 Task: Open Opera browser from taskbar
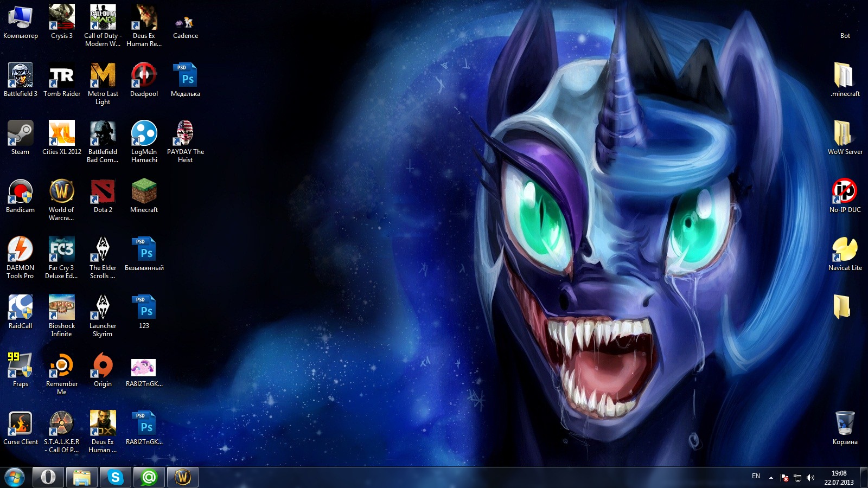tap(48, 477)
